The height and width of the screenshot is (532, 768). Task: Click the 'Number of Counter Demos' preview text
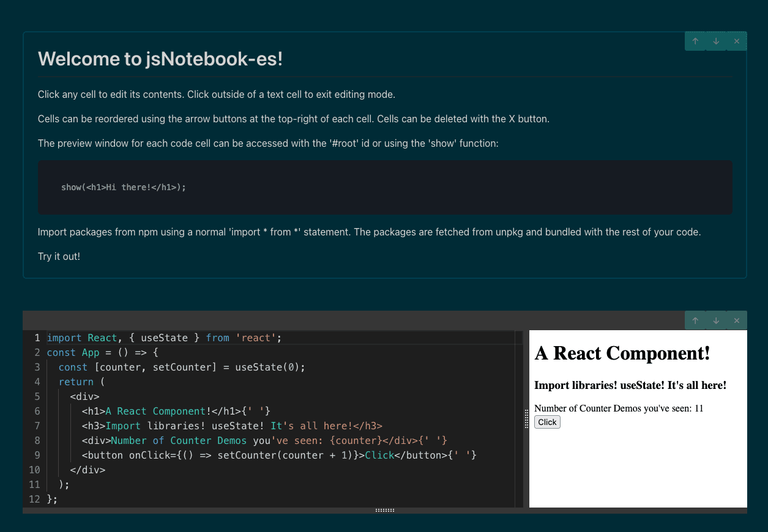[x=619, y=408]
